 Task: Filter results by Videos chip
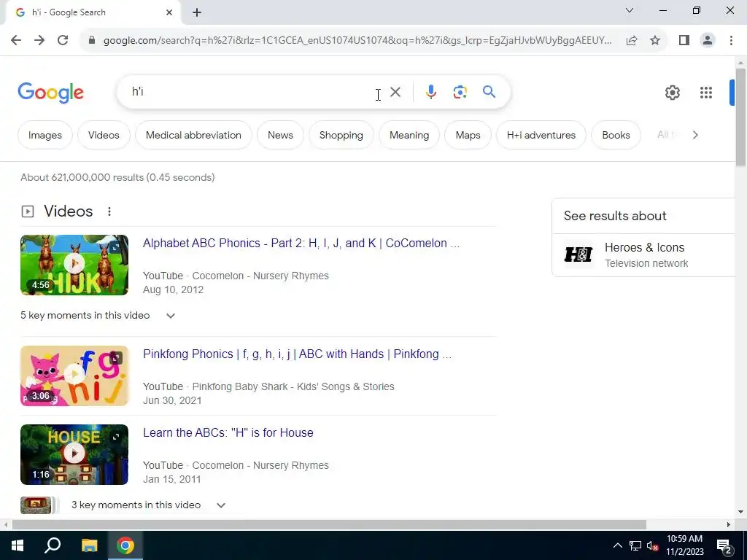pos(104,135)
